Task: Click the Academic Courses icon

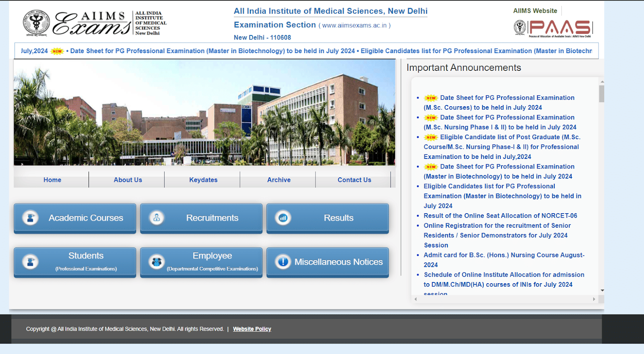Action: click(x=30, y=218)
